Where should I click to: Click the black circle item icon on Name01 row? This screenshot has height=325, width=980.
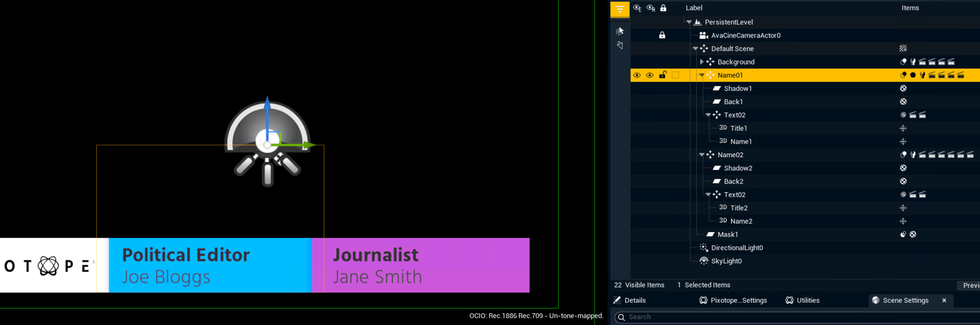pos(913,75)
